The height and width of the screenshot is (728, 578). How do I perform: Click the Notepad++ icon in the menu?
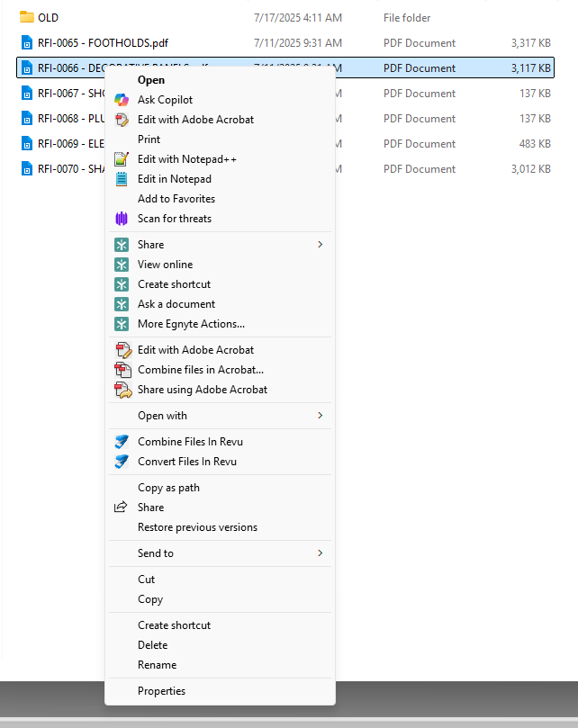coord(122,159)
